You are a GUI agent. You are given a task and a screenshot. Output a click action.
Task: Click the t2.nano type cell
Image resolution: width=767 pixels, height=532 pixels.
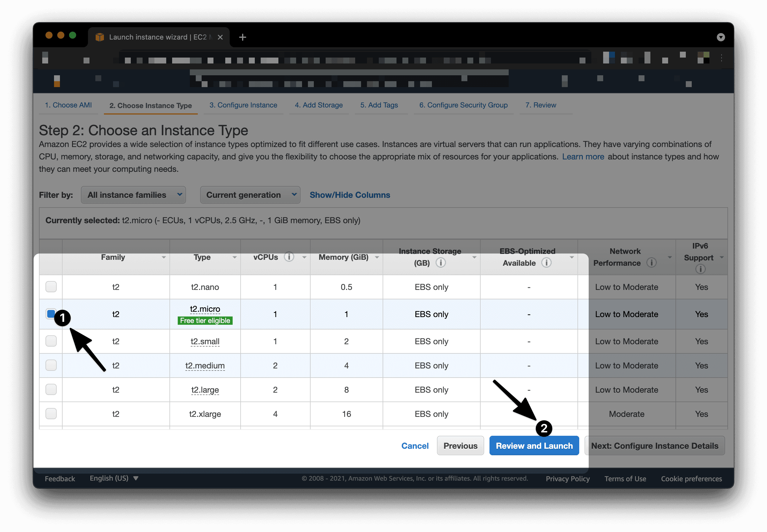[x=205, y=287]
